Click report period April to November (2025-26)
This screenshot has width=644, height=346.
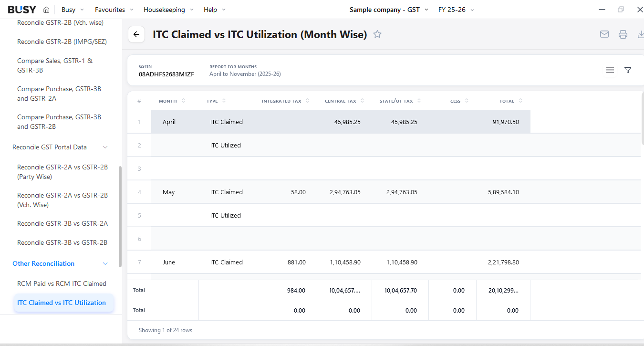[x=245, y=74]
